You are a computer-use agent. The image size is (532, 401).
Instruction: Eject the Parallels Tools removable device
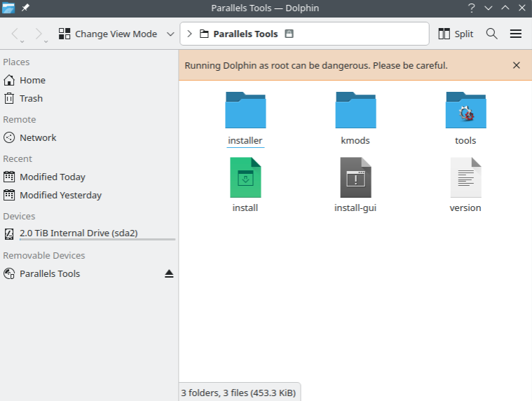coord(169,274)
